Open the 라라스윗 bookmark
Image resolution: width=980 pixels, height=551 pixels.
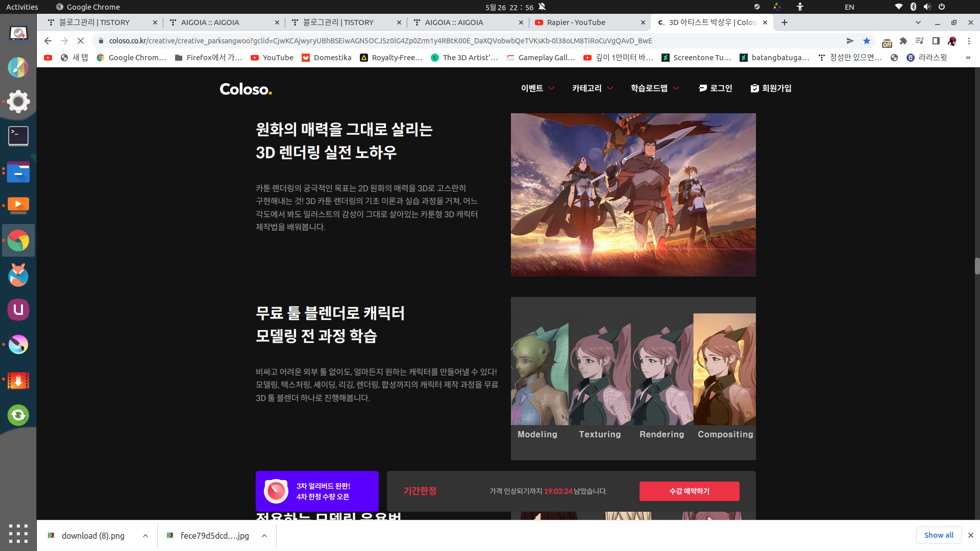(x=927, y=58)
